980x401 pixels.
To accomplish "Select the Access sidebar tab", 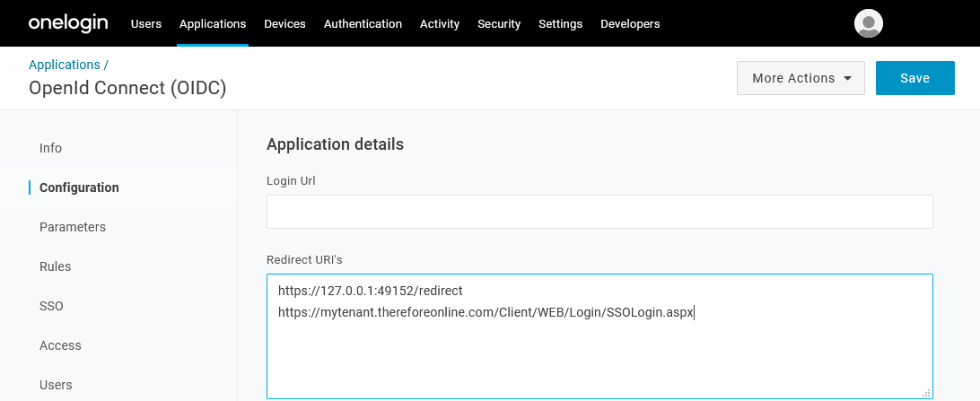I will click(60, 345).
